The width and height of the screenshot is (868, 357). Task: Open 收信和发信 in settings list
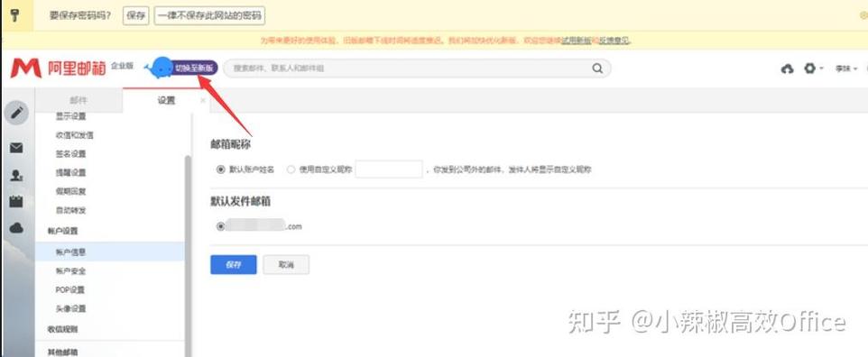[74, 135]
